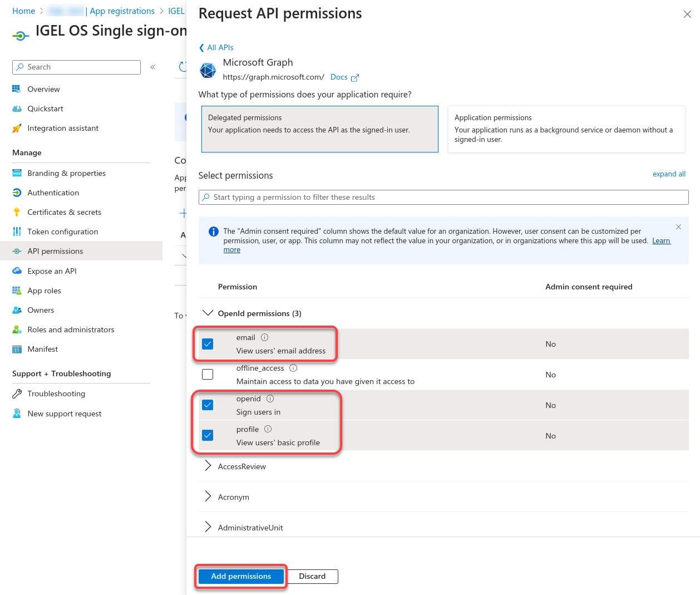Viewport: 700px width, 595px height.
Task: Click the info icon next to email
Action: click(265, 337)
